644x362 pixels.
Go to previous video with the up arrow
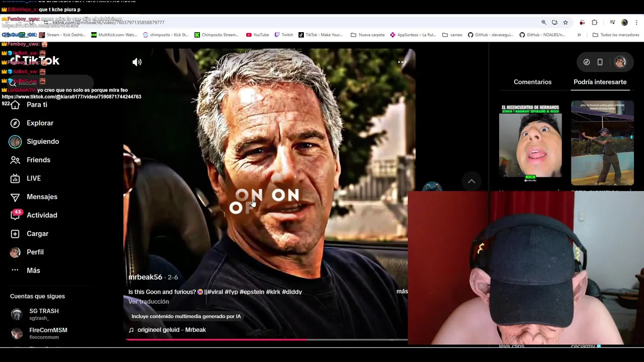(471, 182)
